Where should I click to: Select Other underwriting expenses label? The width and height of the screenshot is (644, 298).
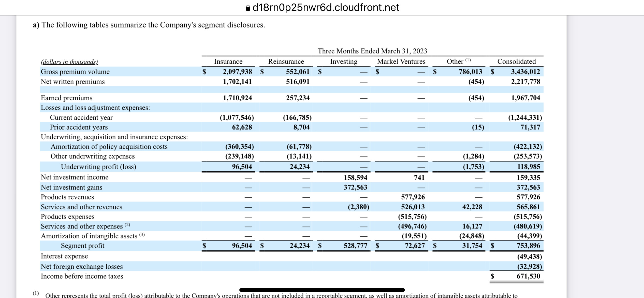(x=93, y=156)
